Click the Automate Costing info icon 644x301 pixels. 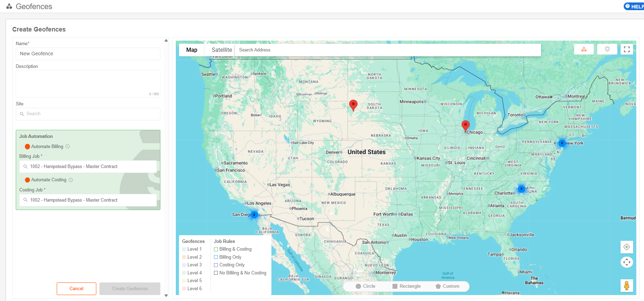coord(71,180)
